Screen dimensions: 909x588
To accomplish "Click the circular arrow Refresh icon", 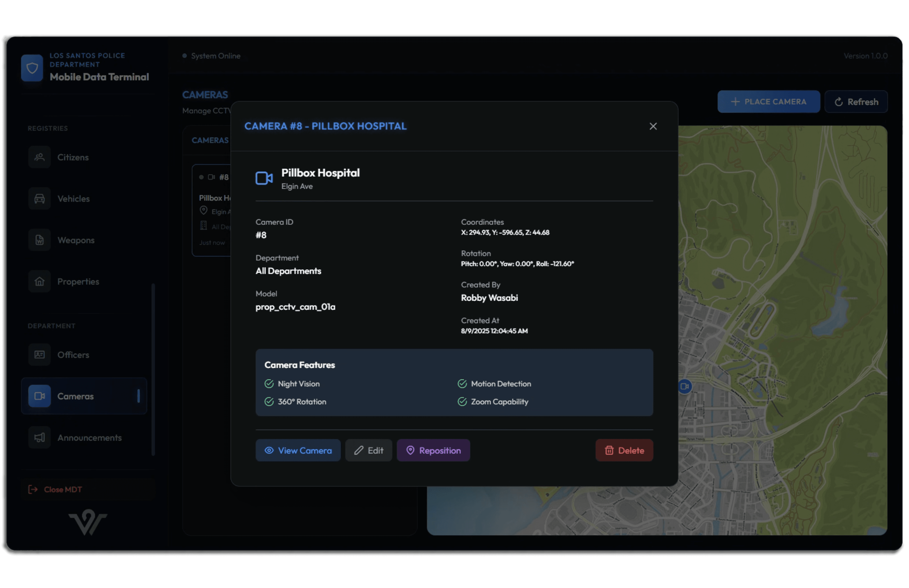I will point(839,102).
